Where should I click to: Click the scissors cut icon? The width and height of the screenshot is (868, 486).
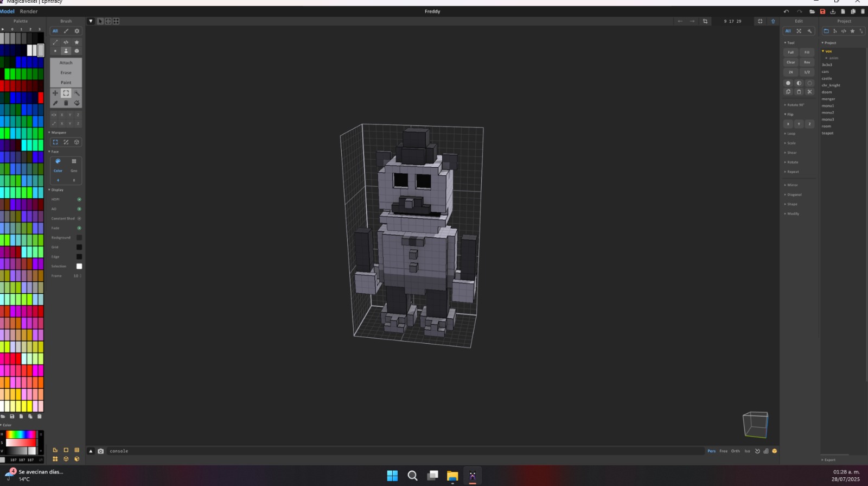809,92
